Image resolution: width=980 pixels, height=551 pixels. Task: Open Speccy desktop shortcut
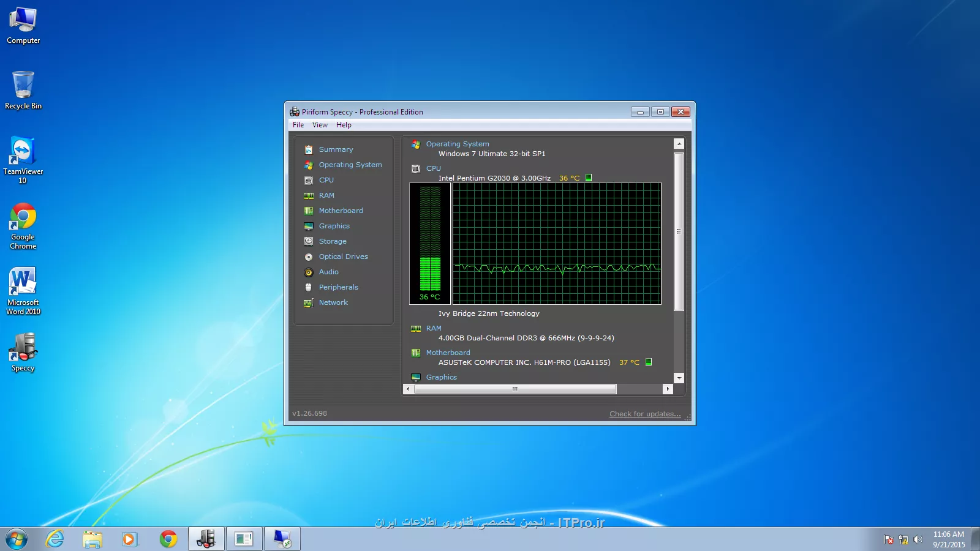click(x=23, y=352)
